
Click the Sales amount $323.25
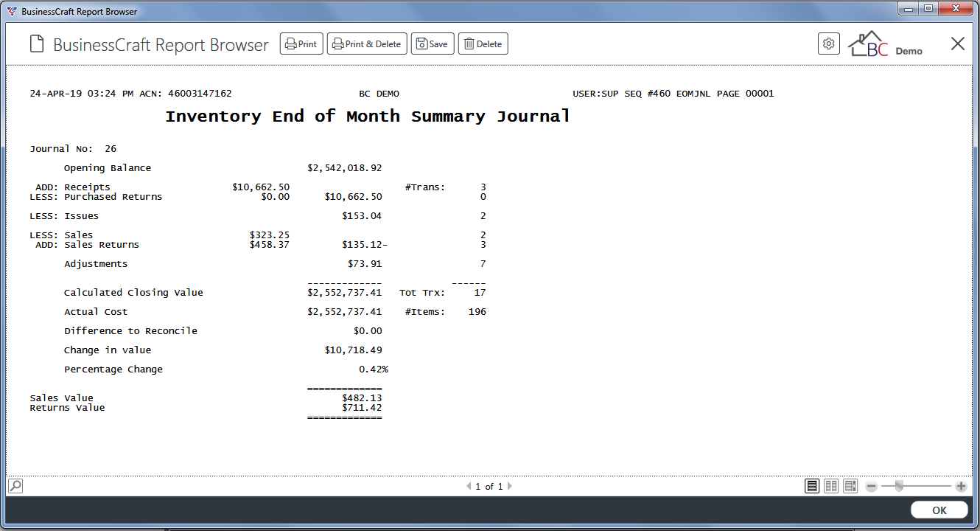pyautogui.click(x=270, y=235)
